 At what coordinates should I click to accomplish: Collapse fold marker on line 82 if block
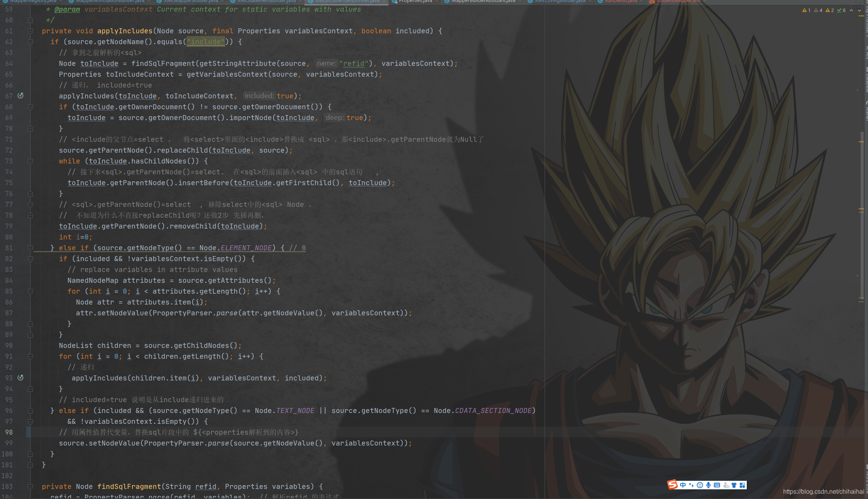pos(30,259)
